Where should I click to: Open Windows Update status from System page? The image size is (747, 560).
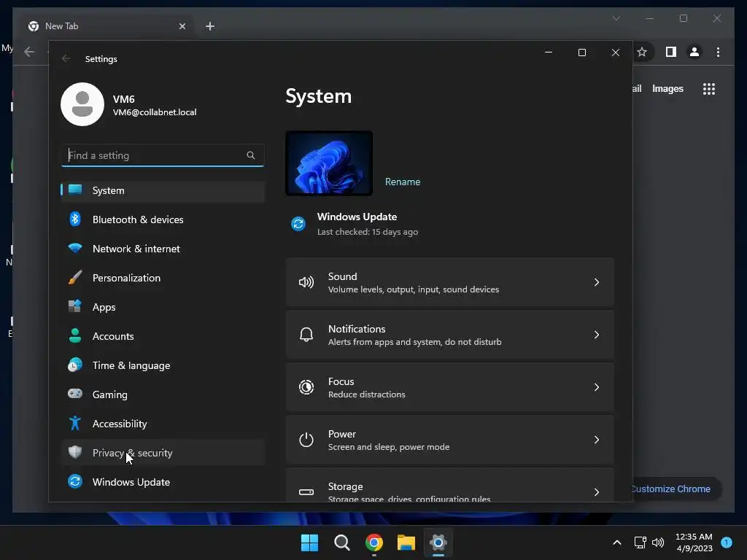tap(357, 224)
